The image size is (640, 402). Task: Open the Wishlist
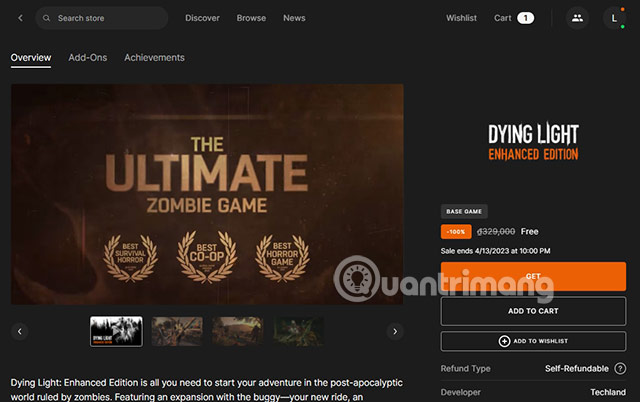[x=461, y=18]
